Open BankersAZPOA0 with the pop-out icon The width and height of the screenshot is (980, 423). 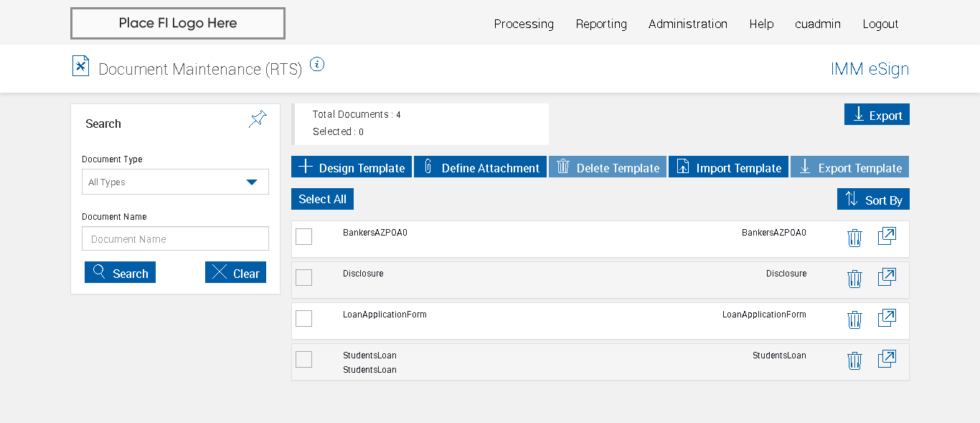[887, 236]
